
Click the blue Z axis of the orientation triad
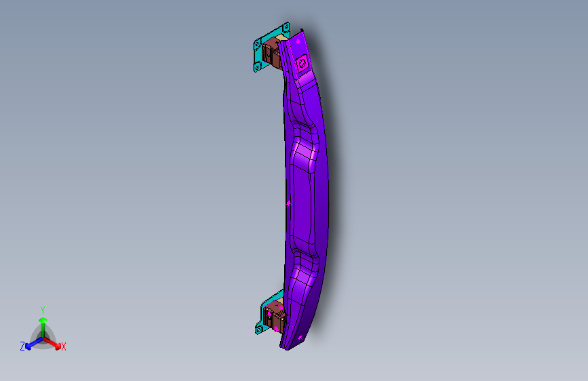tap(34, 344)
